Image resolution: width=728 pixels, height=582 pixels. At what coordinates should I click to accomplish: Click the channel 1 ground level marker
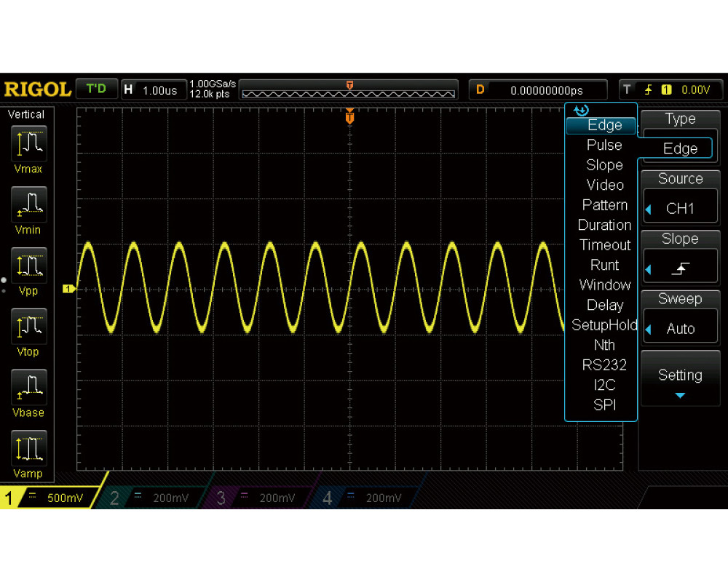[x=69, y=290]
